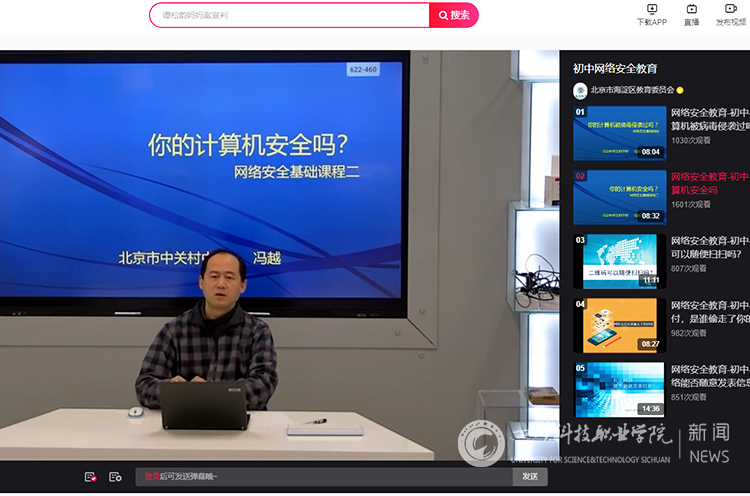The width and height of the screenshot is (750, 496).
Task: Focus the search input field at top
Action: pyautogui.click(x=290, y=15)
